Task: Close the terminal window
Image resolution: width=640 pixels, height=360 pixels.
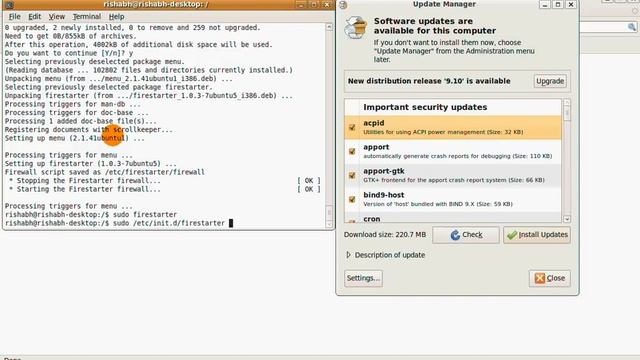Action: tap(327, 4)
